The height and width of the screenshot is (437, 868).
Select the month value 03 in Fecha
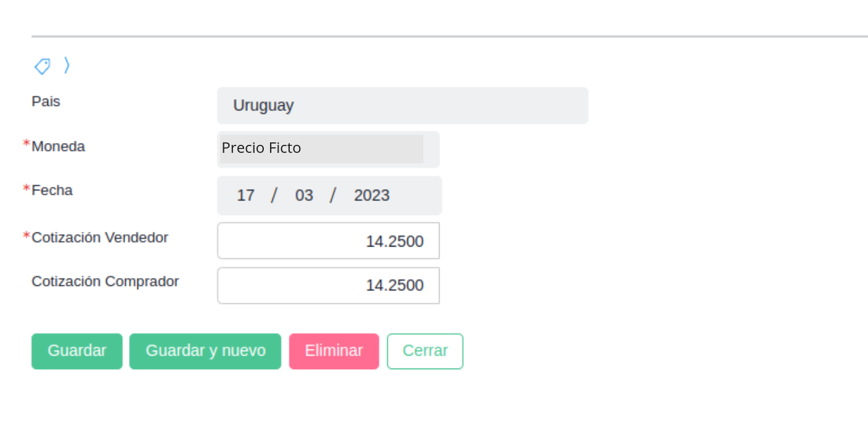(304, 195)
